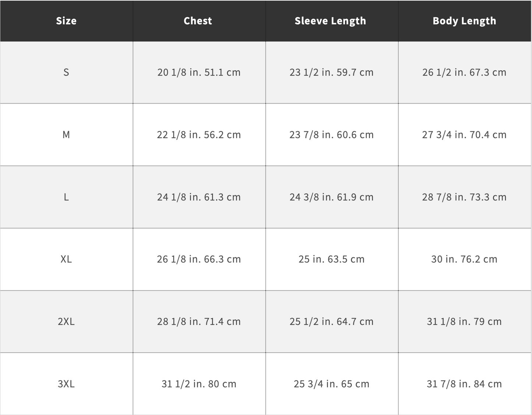Select the 2XL size row label
This screenshot has width=532, height=415.
click(66, 321)
